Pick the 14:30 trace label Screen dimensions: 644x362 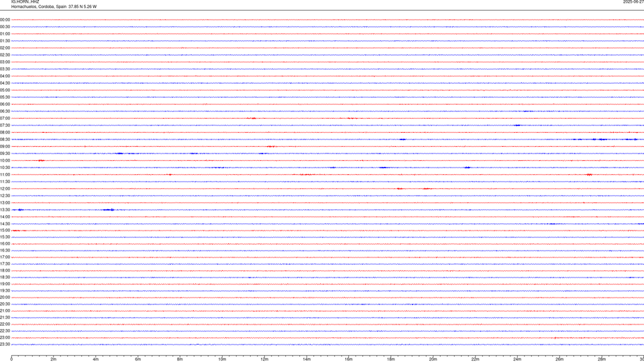pos(5,224)
